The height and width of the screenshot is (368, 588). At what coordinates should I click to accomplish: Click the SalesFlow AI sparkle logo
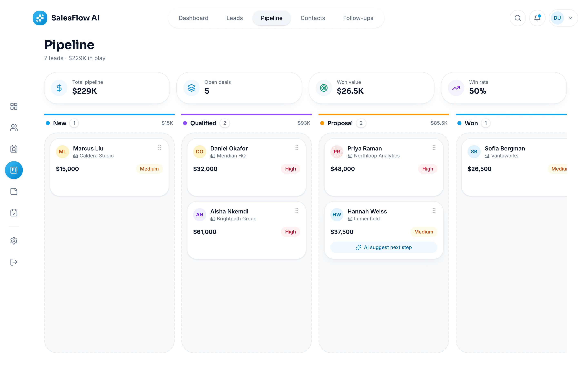[40, 18]
